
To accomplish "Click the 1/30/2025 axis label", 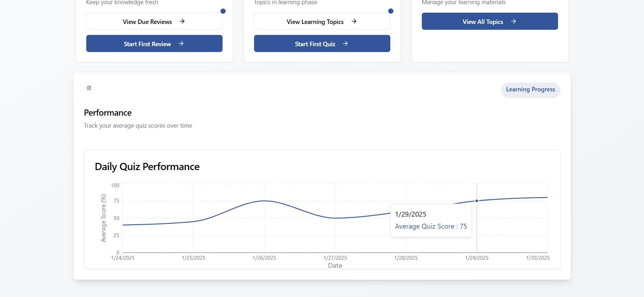I will 538,258.
